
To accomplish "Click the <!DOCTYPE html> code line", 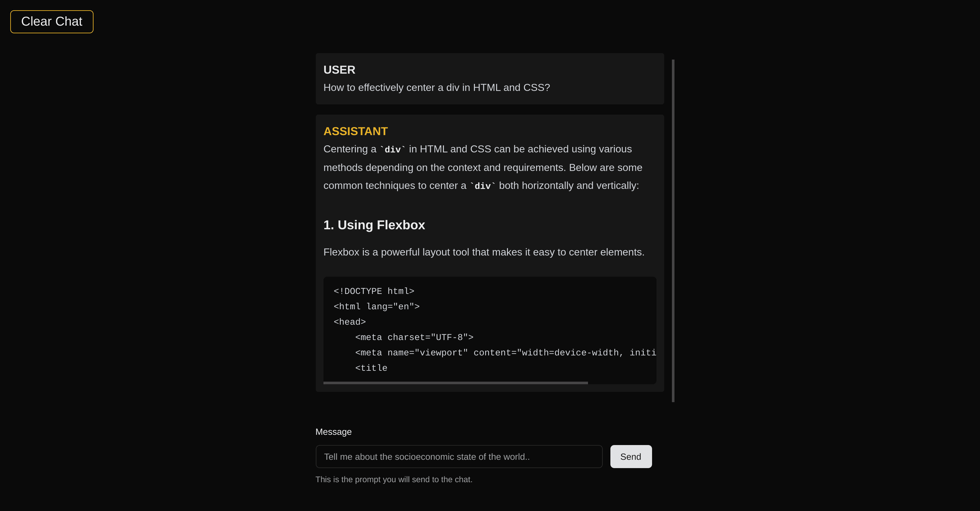I will click(374, 291).
